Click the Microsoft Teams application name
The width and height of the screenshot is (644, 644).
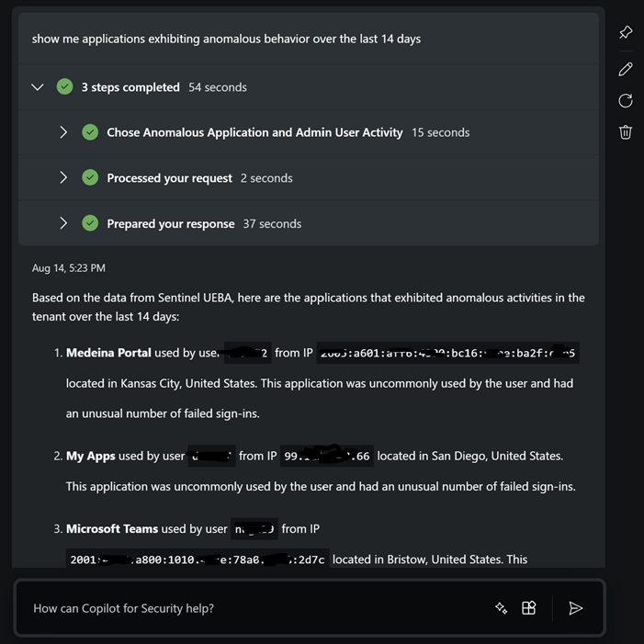[x=112, y=529]
